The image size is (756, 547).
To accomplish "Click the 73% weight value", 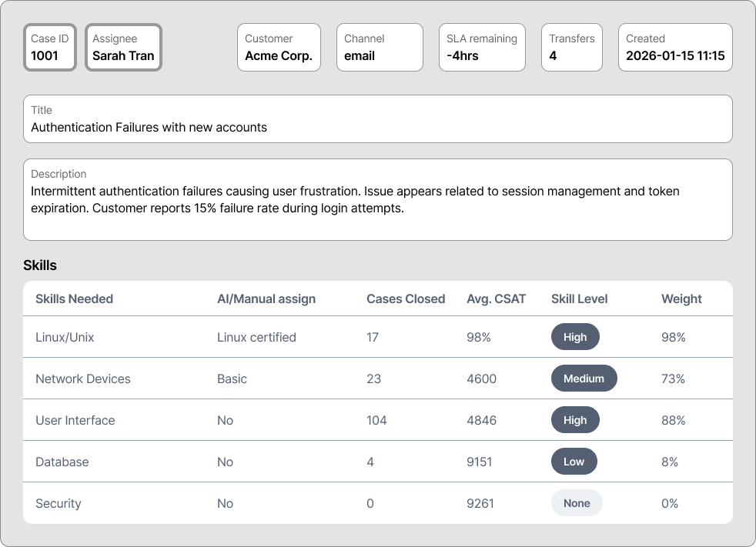I will pyautogui.click(x=673, y=379).
